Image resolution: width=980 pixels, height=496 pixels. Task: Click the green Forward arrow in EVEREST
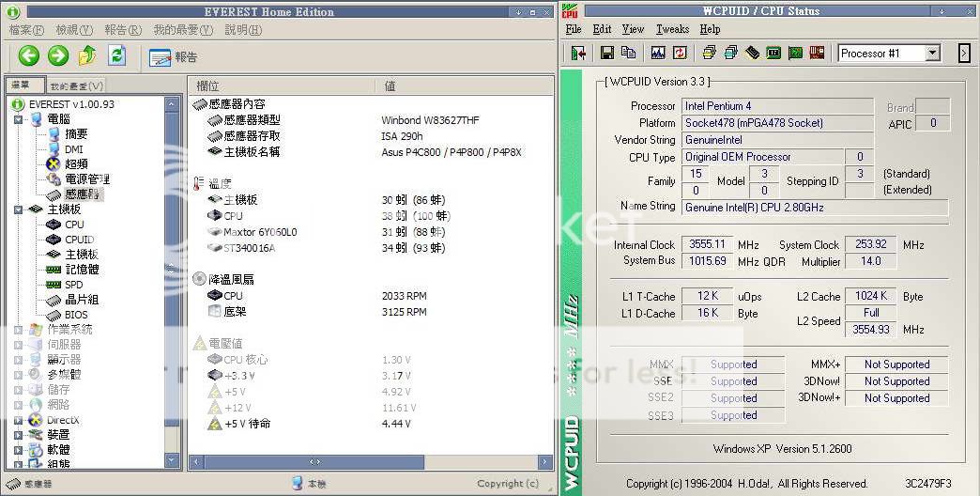58,55
